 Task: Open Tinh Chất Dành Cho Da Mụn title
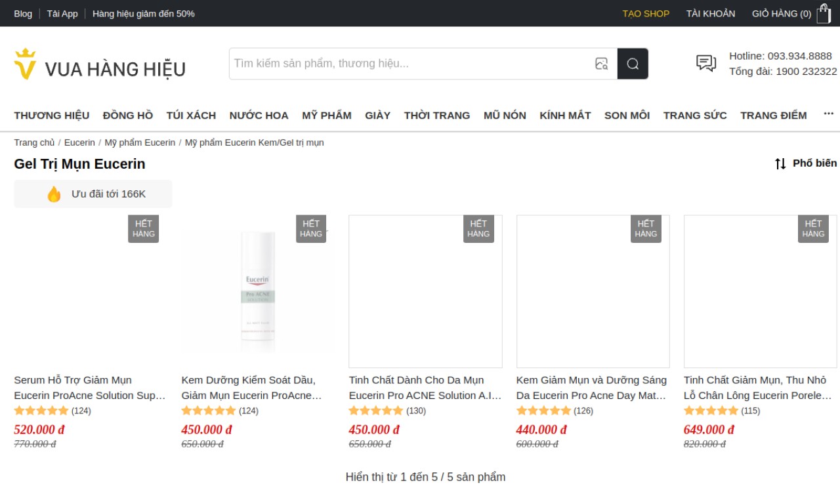(x=425, y=388)
